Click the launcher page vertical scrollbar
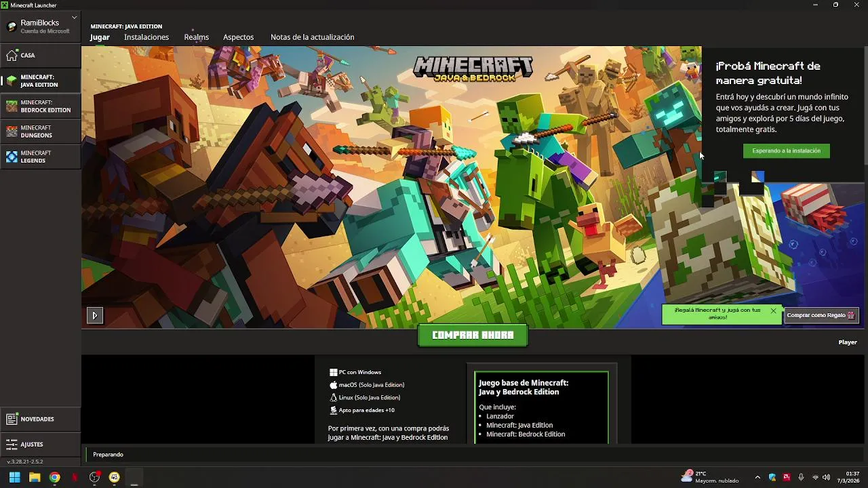The width and height of the screenshot is (868, 488). [865, 105]
